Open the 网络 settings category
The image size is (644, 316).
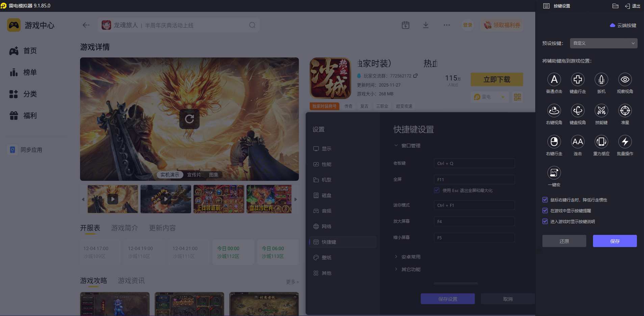tap(326, 226)
